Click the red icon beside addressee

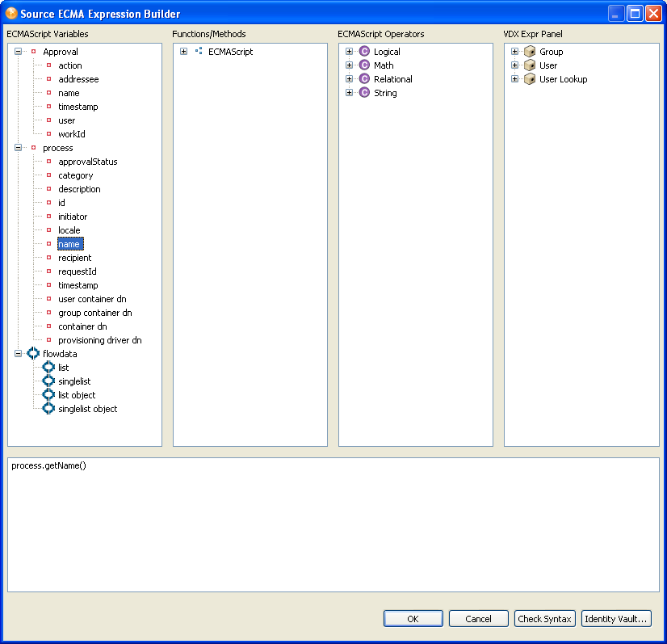coord(49,78)
